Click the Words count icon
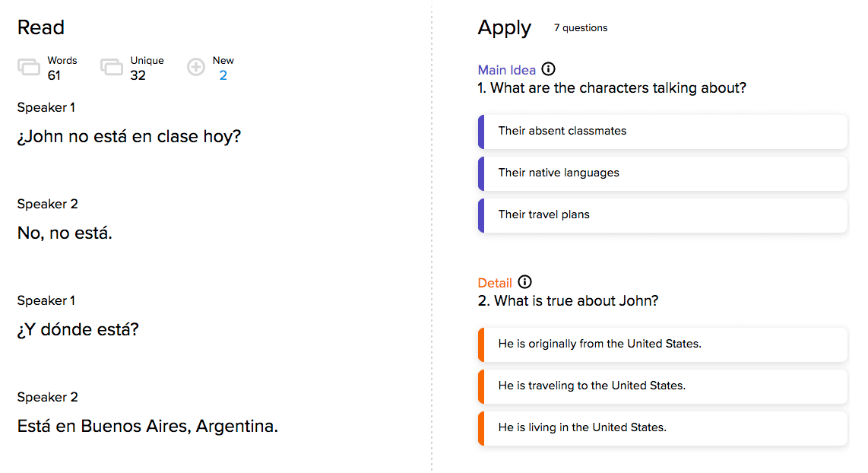Viewport: 868px width, 473px height. [29, 68]
